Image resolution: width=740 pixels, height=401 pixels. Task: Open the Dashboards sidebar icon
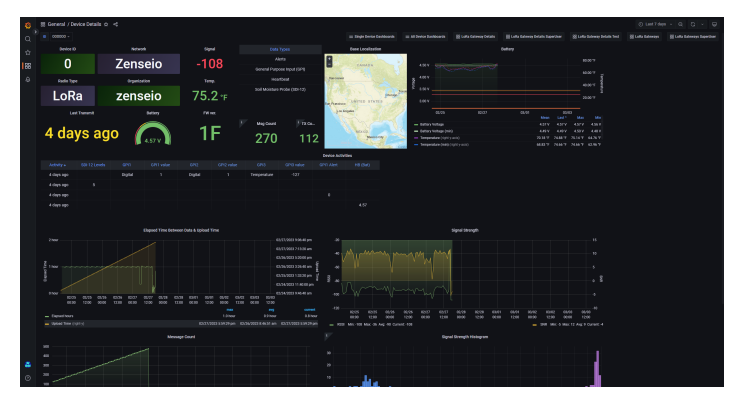point(27,65)
